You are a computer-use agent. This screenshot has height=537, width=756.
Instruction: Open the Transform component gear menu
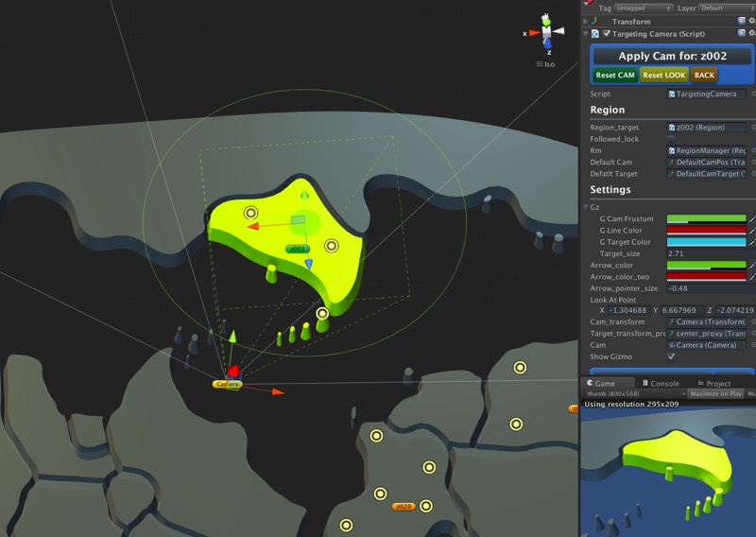[752, 21]
